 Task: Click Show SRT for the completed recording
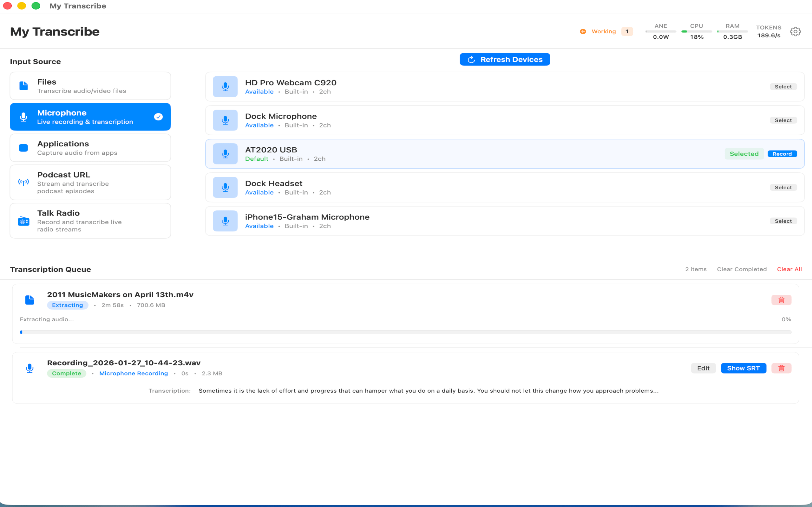[x=743, y=368]
